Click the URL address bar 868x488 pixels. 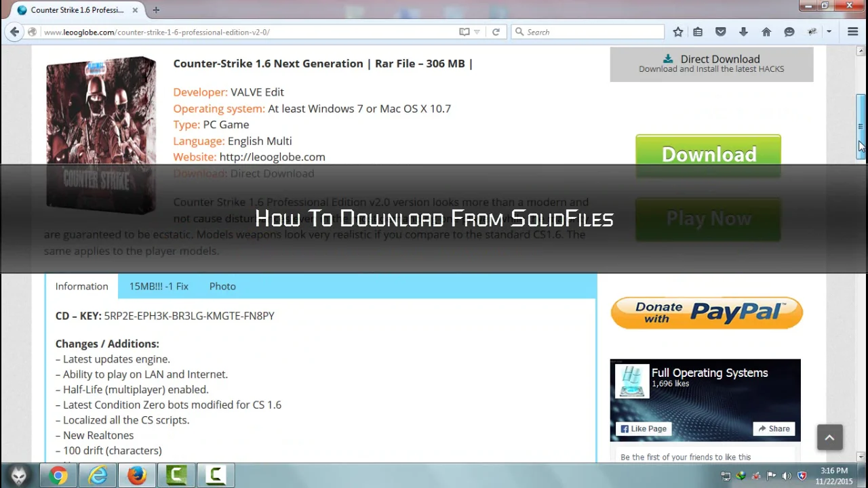point(248,32)
